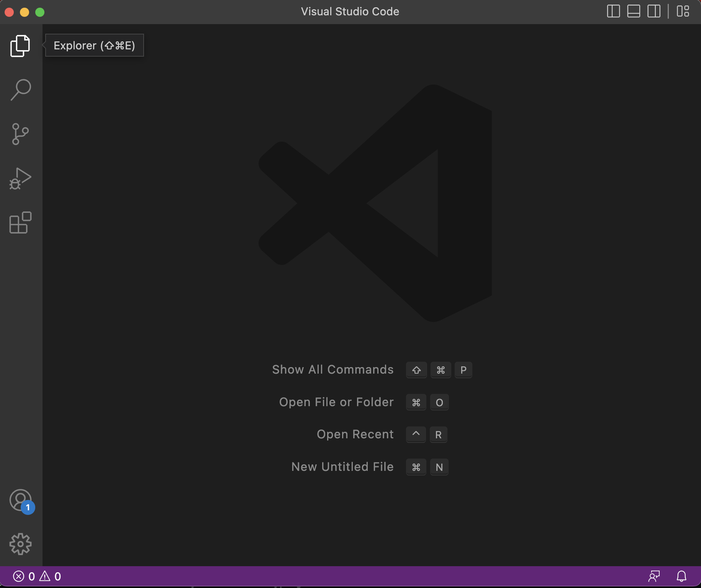
Task: Open the Accounts menu icon
Action: 21,500
